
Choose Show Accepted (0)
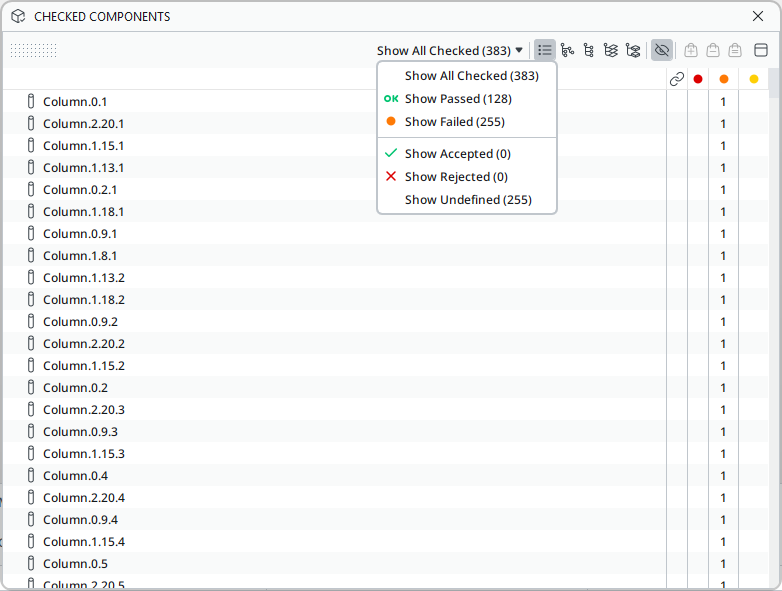point(467,154)
